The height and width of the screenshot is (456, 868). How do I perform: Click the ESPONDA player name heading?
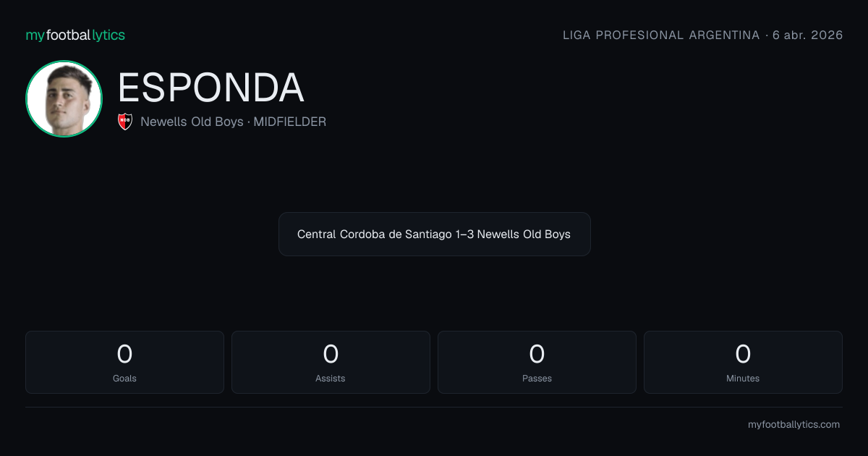pyautogui.click(x=210, y=88)
